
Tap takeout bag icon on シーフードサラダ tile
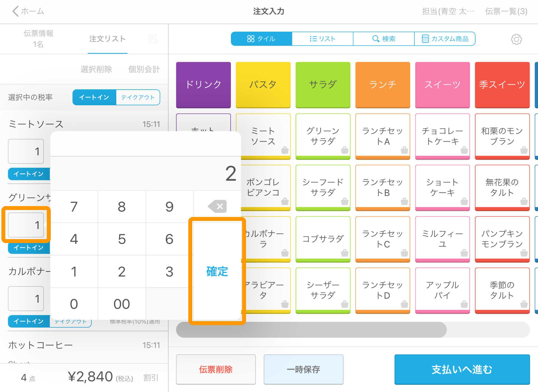coord(345,201)
